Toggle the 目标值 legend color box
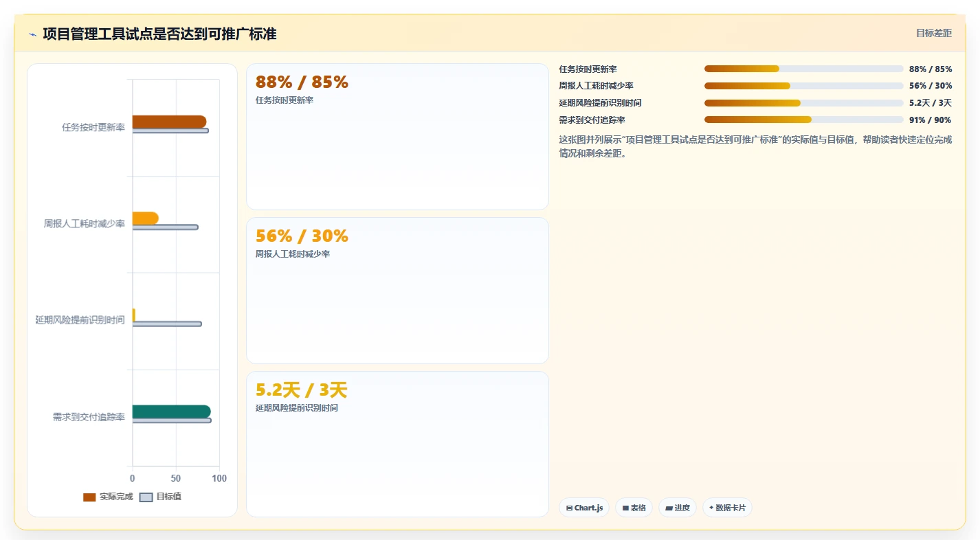The image size is (980, 540). (146, 497)
